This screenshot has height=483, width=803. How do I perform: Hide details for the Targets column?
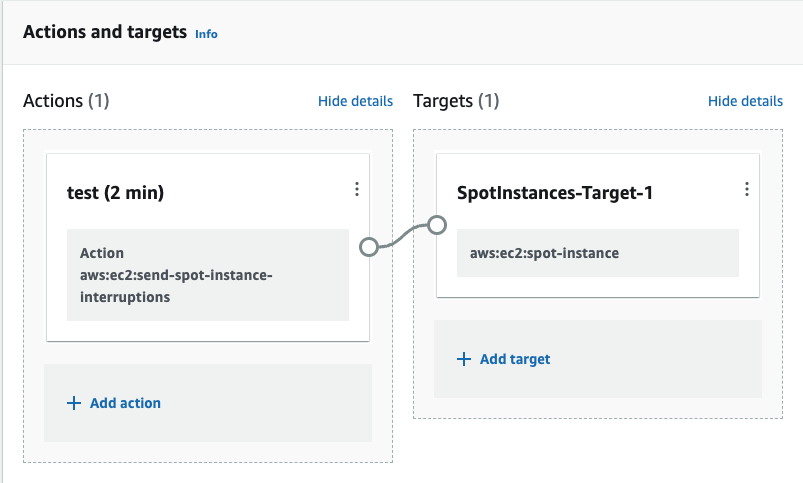point(745,101)
